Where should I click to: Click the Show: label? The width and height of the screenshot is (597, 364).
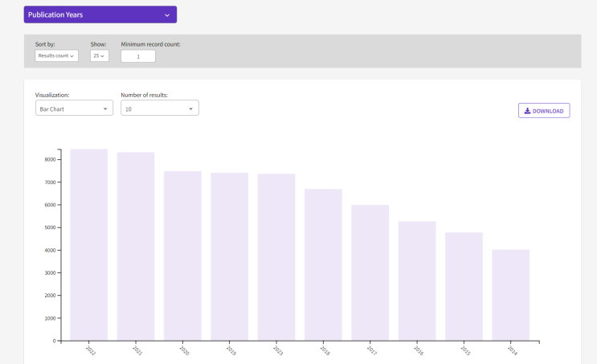pos(98,44)
